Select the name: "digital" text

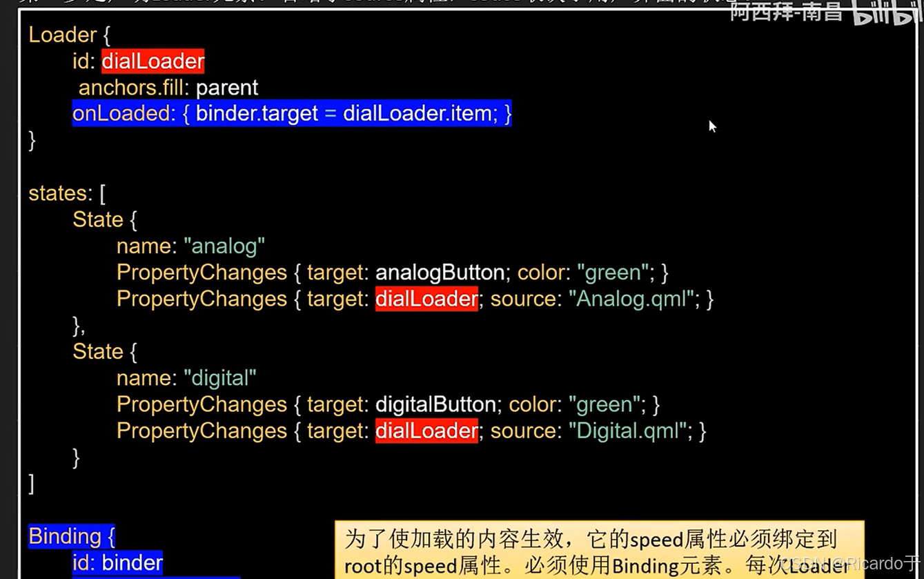click(x=186, y=378)
